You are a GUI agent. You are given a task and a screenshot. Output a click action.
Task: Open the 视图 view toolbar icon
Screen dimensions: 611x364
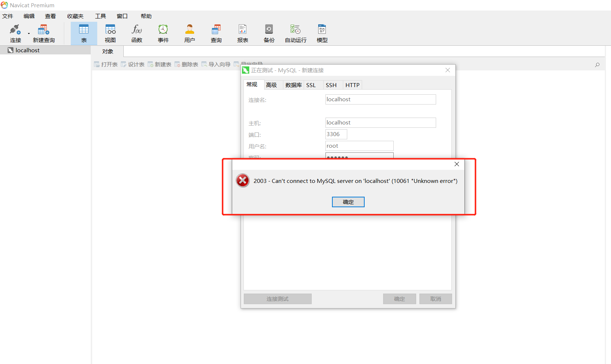[x=110, y=33]
